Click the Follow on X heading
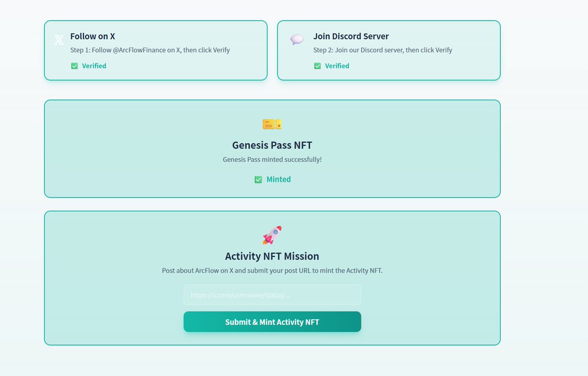This screenshot has width=588, height=376. [x=93, y=36]
